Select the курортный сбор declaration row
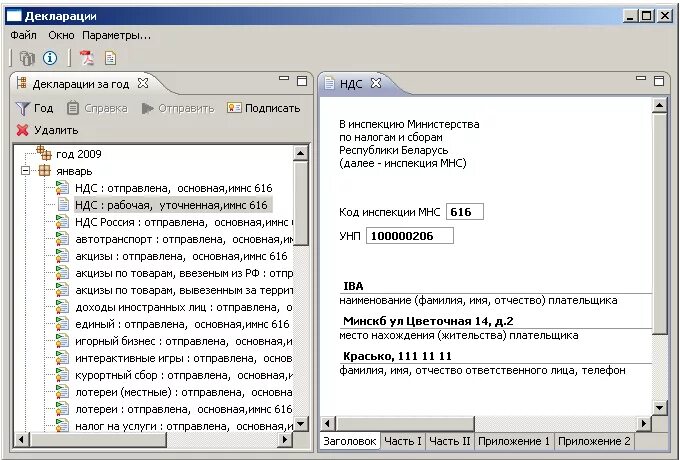The height and width of the screenshot is (460, 680). 184,375
